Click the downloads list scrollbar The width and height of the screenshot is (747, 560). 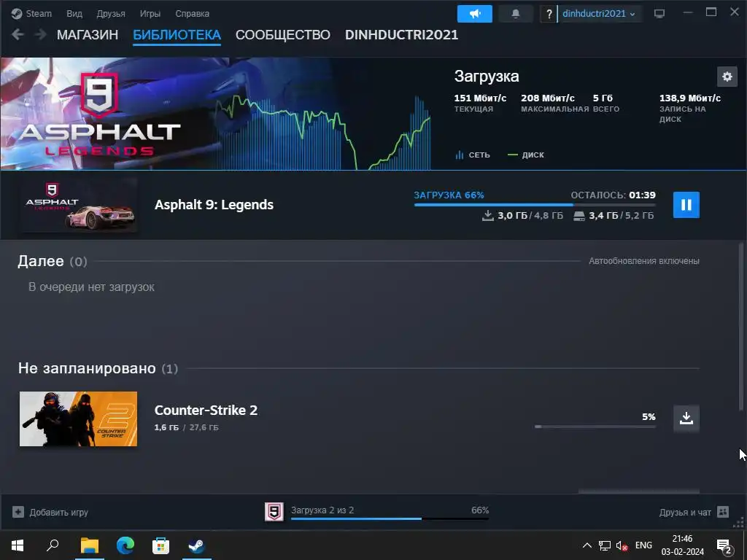[x=741, y=326]
